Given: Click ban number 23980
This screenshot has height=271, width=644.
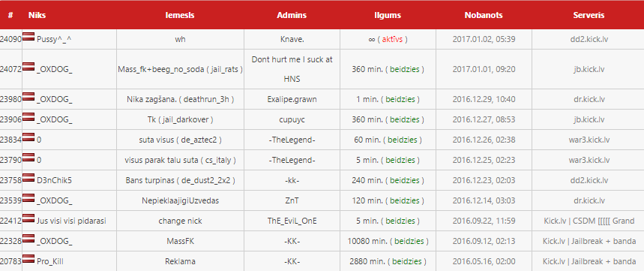Looking at the screenshot, I should [x=10, y=99].
